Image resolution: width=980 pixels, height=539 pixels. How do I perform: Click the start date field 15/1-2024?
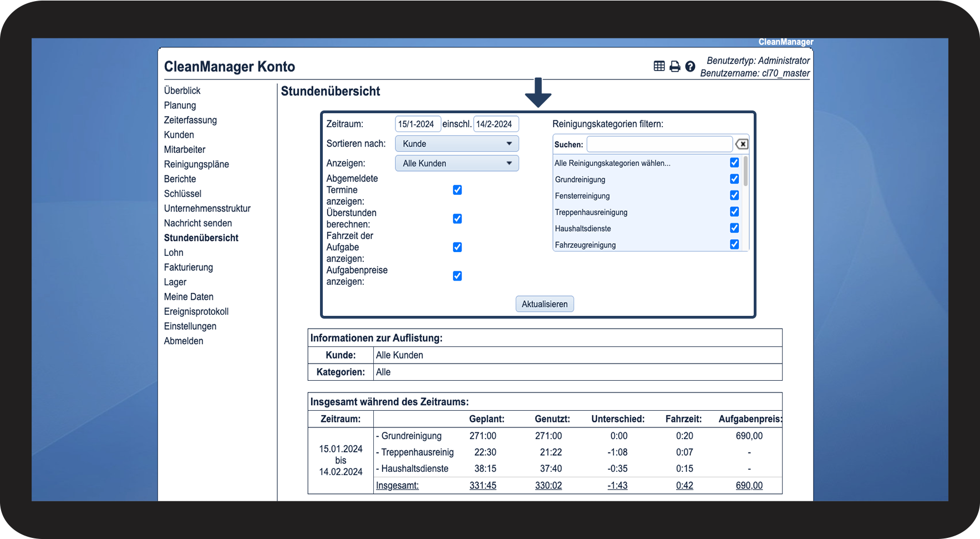(417, 124)
